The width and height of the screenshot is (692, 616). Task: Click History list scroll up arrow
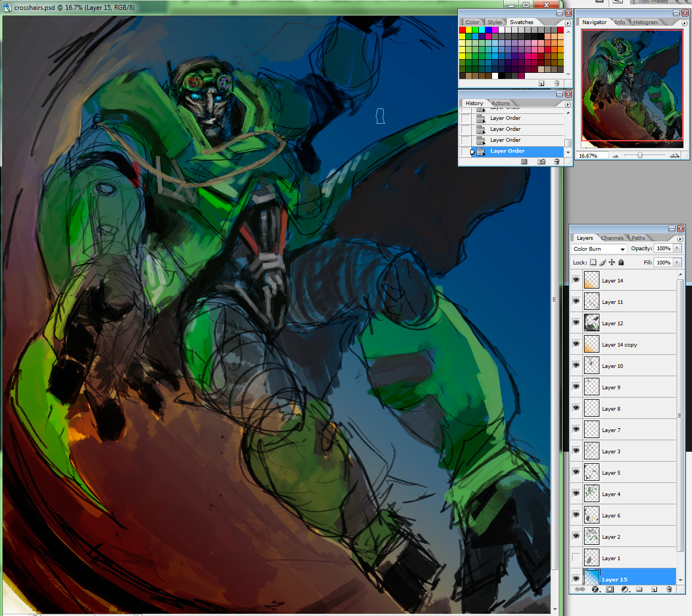(568, 113)
